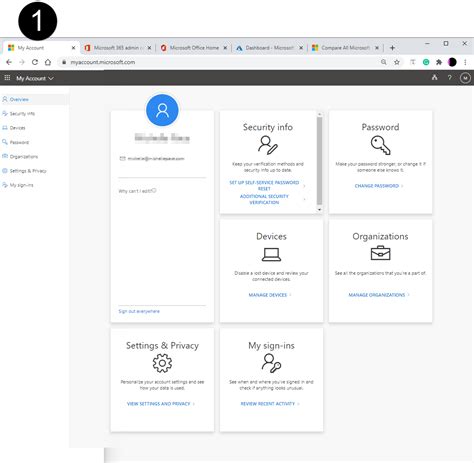This screenshot has width=474, height=463.
Task: Click Set up self-service password reset link
Action: 264,185
